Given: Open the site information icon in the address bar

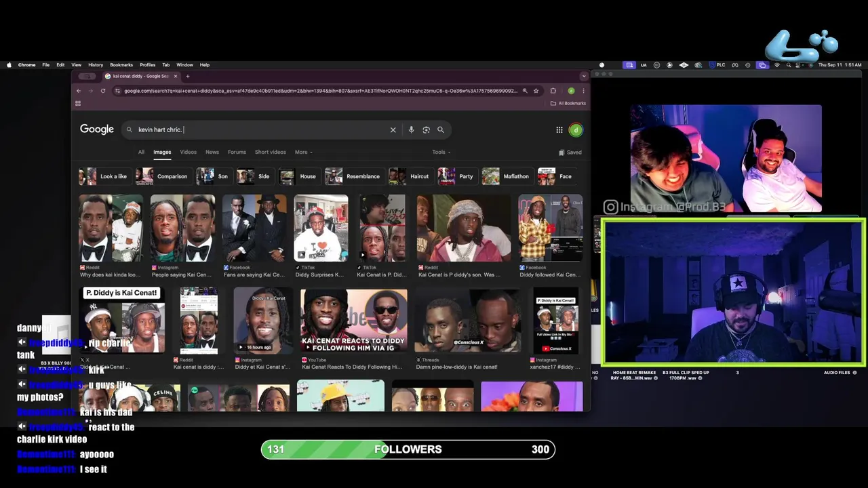Looking at the screenshot, I should (x=118, y=91).
